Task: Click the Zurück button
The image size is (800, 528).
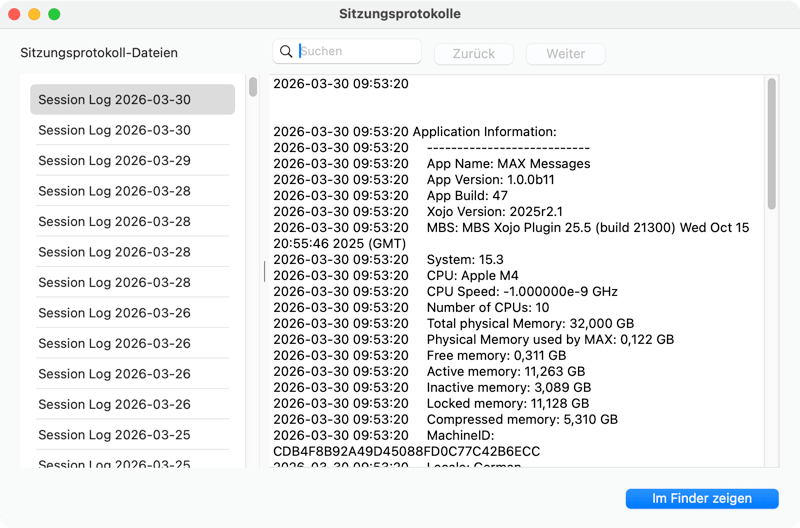Action: point(473,54)
